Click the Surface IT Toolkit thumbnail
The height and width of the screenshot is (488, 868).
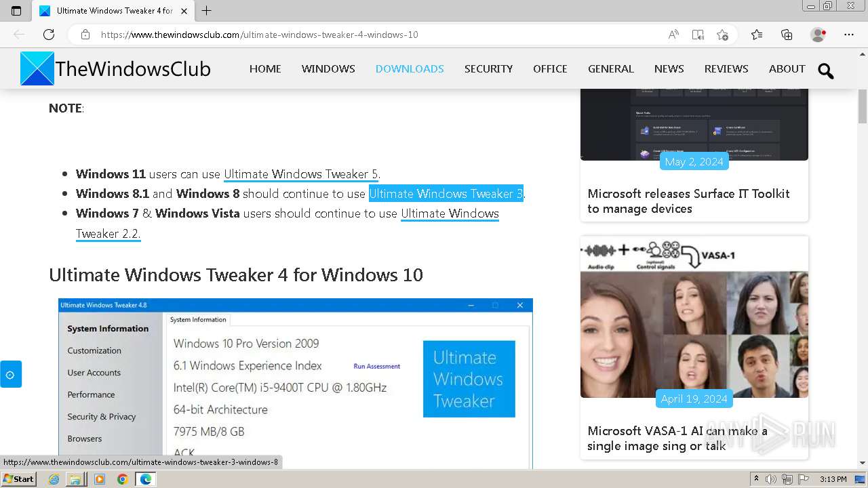(694, 124)
